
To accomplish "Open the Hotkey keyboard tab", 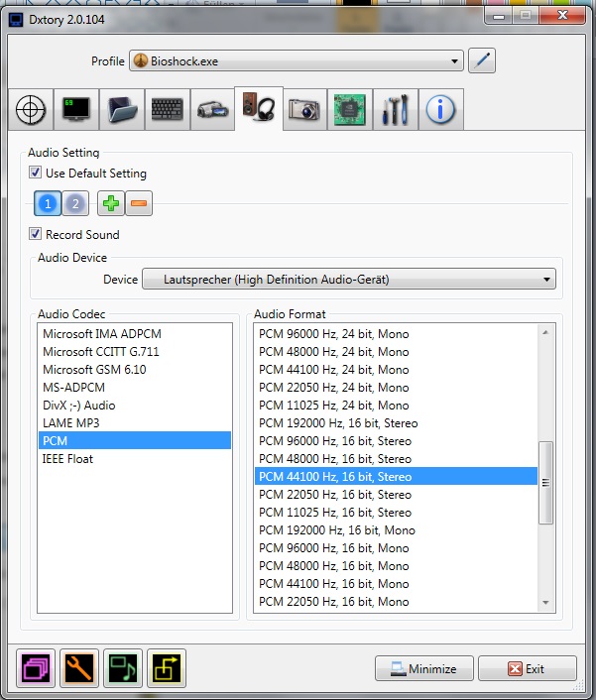I will click(x=168, y=109).
